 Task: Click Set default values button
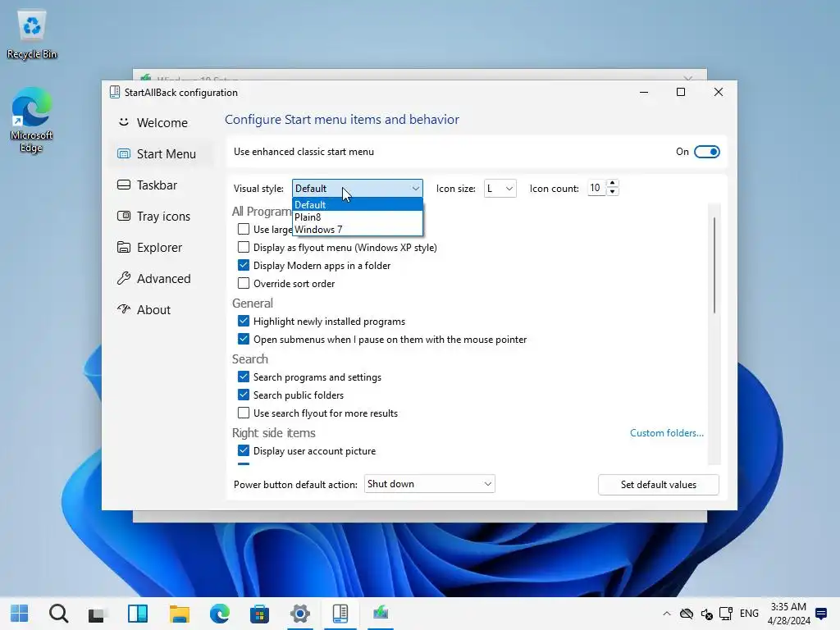click(x=659, y=484)
